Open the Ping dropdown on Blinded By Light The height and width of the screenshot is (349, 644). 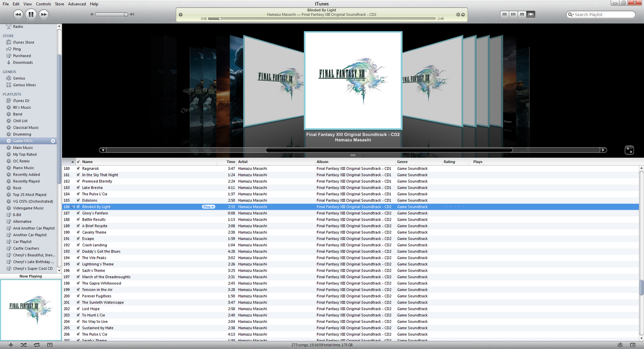coord(208,207)
